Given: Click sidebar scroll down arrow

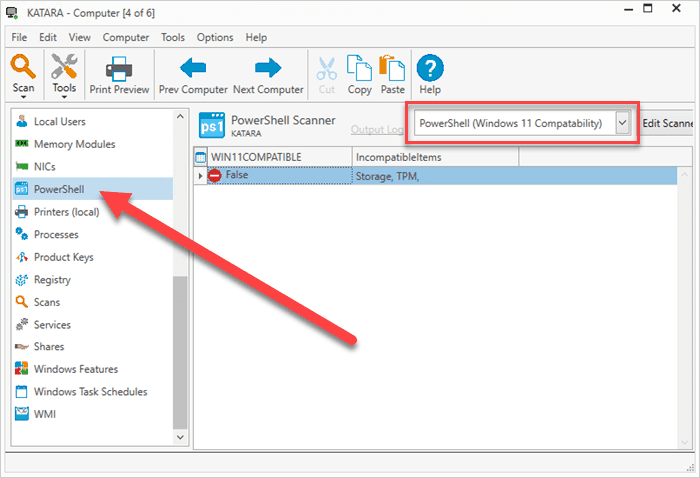Looking at the screenshot, I should pos(180,437).
